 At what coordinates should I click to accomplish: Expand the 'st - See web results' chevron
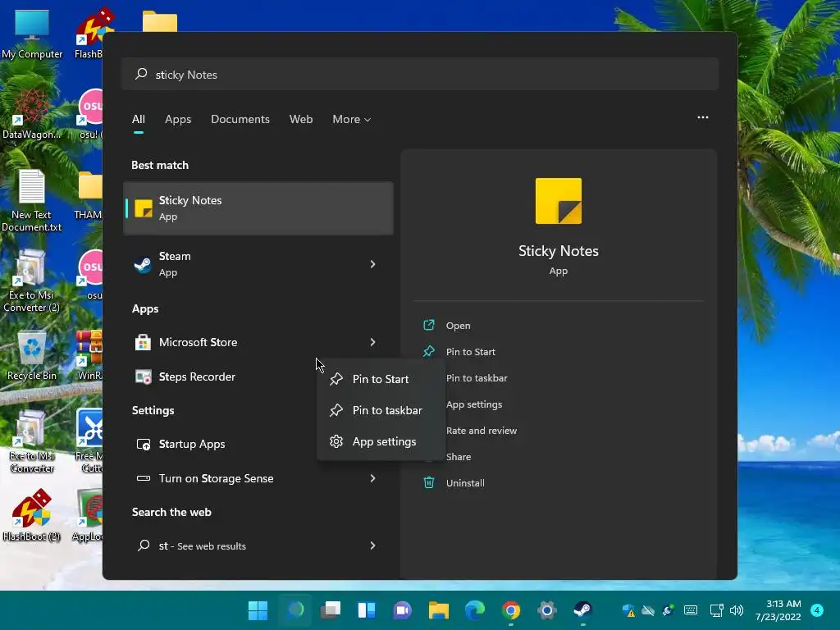373,546
